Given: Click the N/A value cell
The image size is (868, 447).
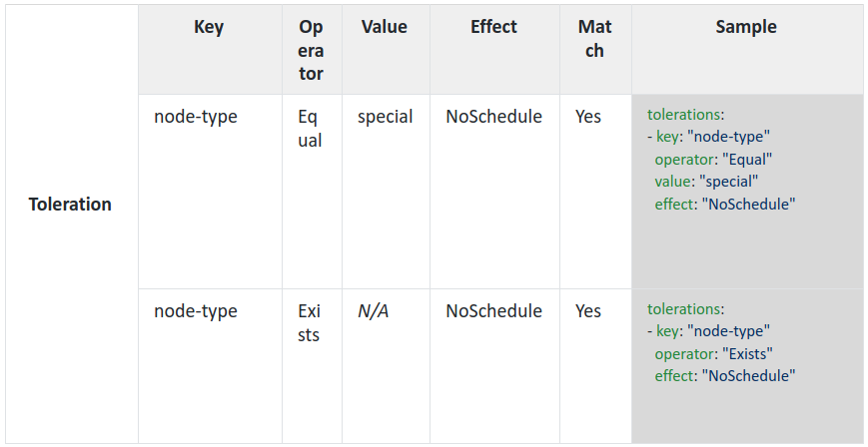Looking at the screenshot, I should [373, 311].
